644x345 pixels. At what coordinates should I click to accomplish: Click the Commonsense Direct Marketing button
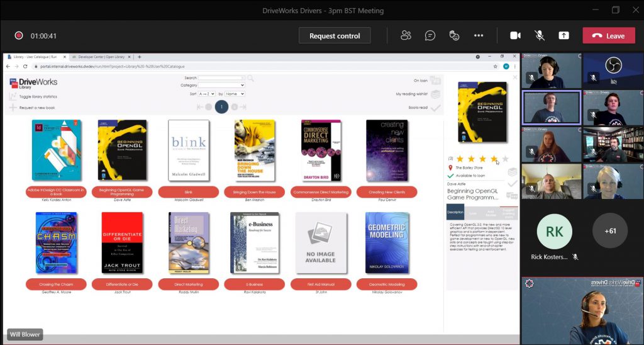[321, 191]
